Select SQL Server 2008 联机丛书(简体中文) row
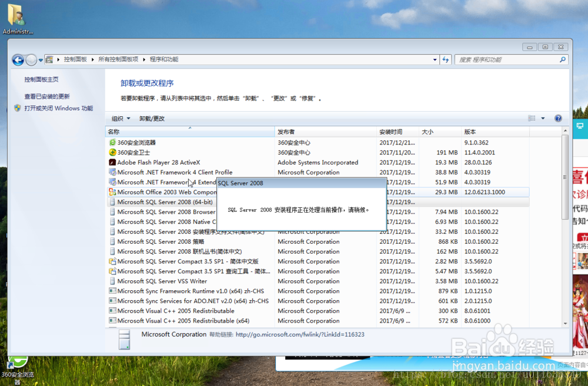 click(x=318, y=251)
